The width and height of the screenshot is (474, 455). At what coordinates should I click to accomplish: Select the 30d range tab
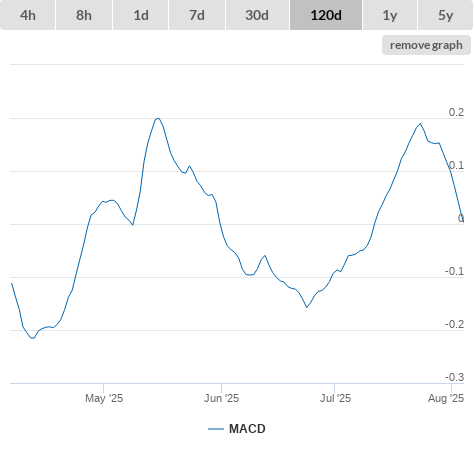pyautogui.click(x=257, y=15)
